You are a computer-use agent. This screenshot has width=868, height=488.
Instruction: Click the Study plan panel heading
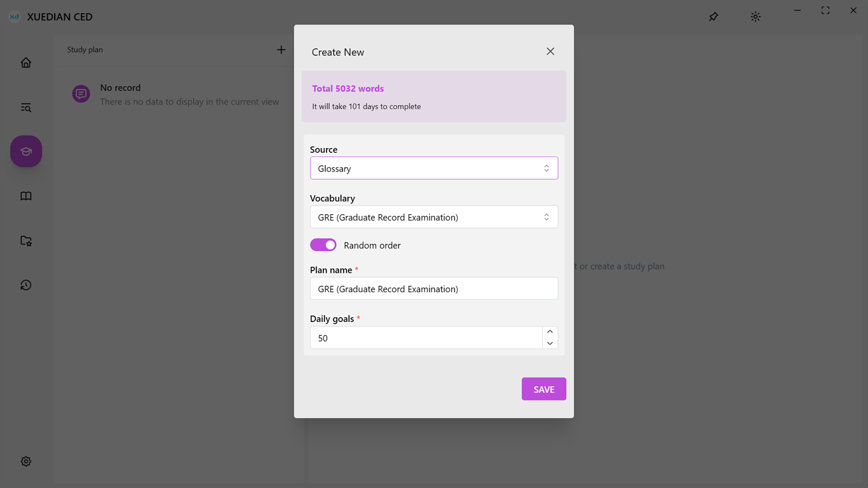(x=85, y=50)
